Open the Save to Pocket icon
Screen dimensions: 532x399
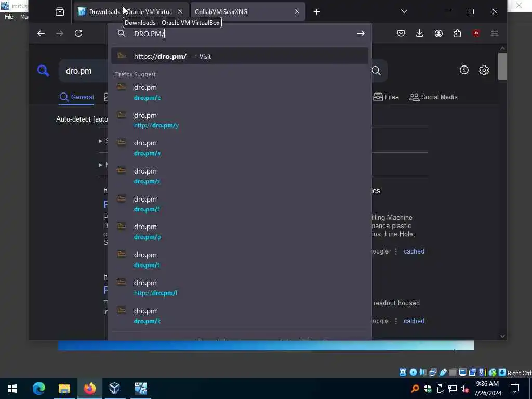tap(401, 33)
